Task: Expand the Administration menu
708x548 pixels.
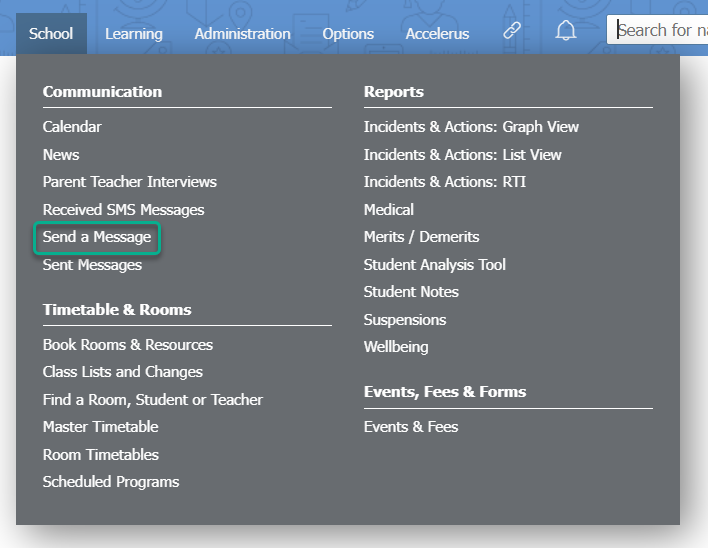Action: point(242,34)
